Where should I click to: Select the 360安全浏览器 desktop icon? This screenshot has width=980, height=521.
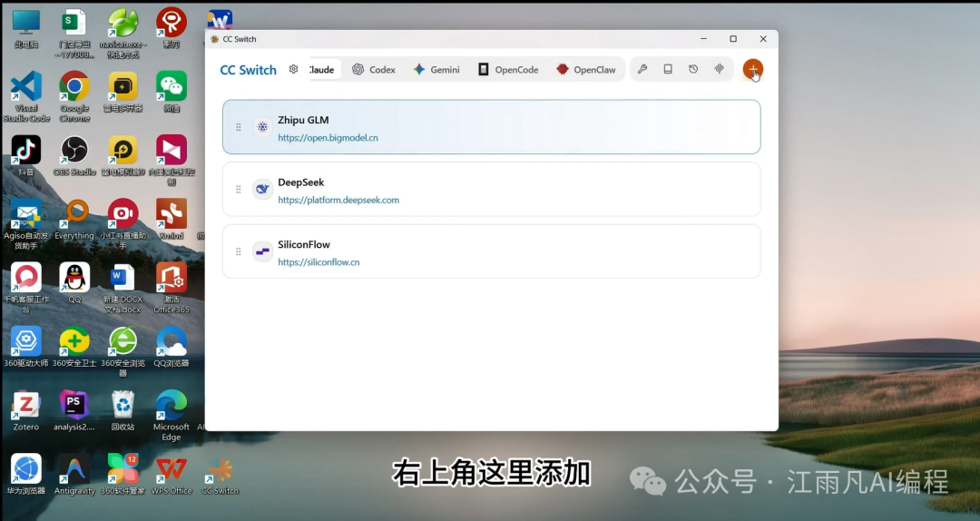[123, 351]
